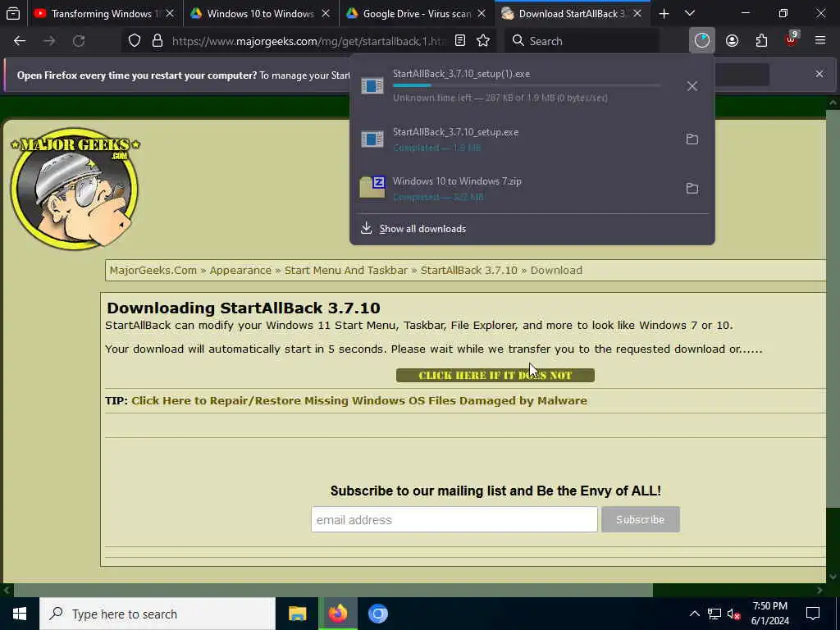The height and width of the screenshot is (630, 840).
Task: Open muted volume tray icon
Action: pyautogui.click(x=733, y=614)
